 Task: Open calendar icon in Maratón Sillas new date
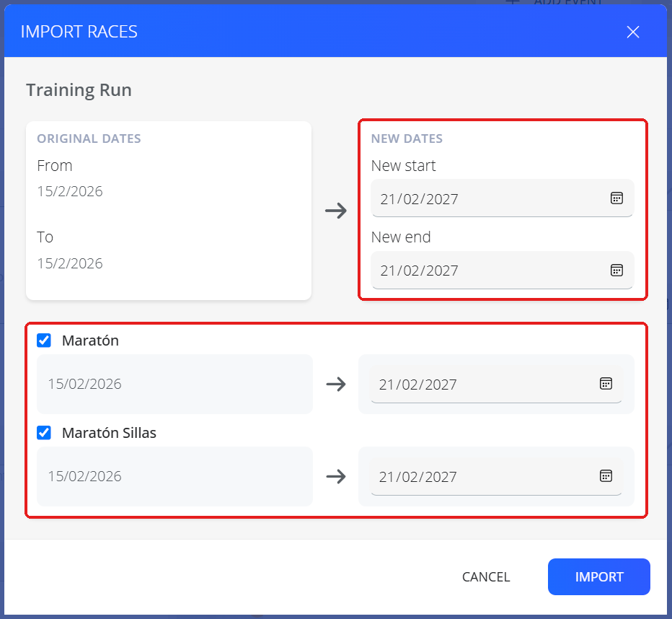[x=606, y=476]
